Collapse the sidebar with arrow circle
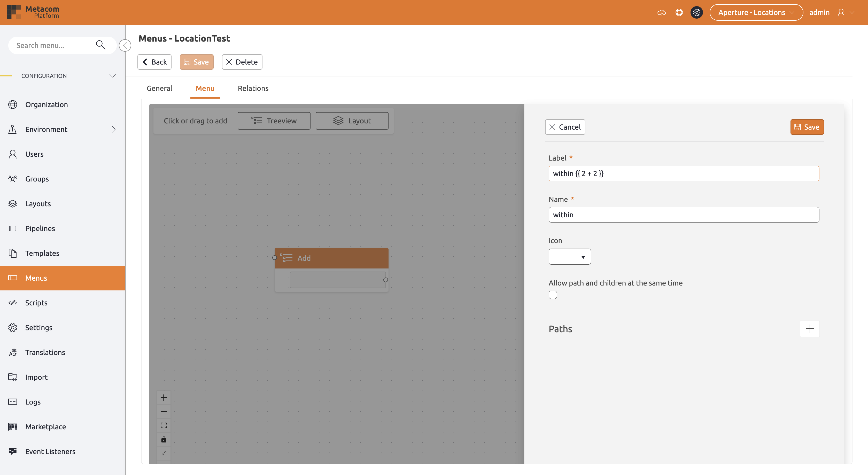The width and height of the screenshot is (868, 475). point(125,45)
